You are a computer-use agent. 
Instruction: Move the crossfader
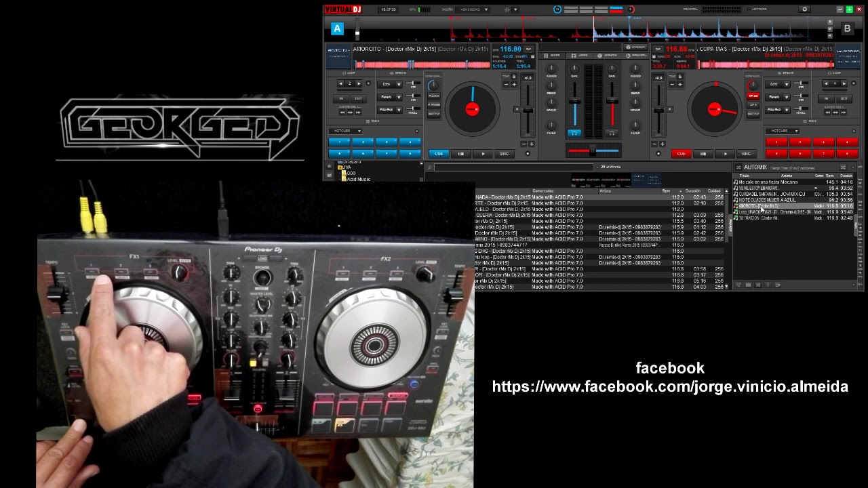point(593,150)
